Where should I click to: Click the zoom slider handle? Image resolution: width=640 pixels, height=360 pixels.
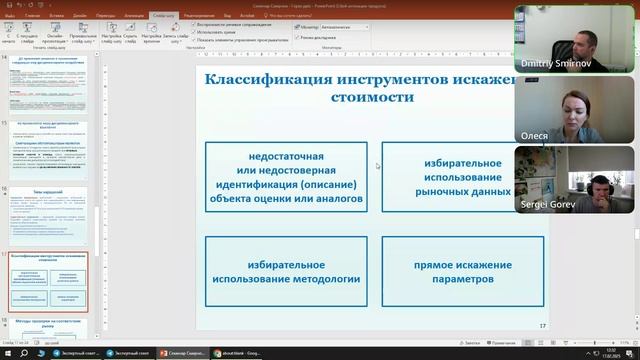[595, 343]
